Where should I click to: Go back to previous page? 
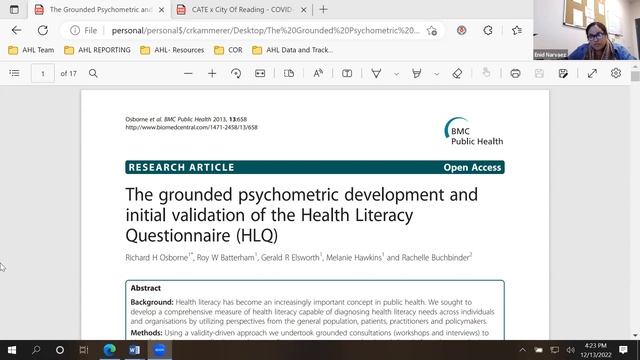point(16,30)
